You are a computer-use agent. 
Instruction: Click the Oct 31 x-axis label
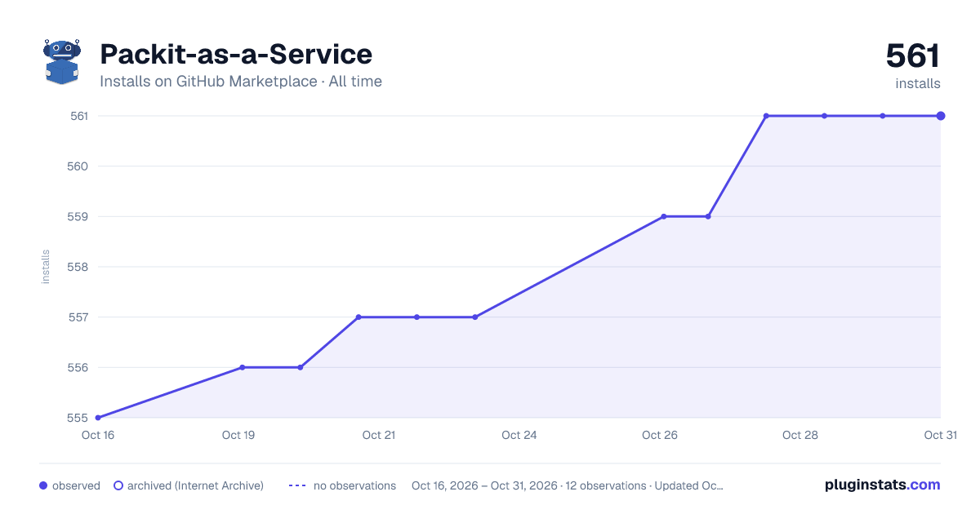[940, 435]
